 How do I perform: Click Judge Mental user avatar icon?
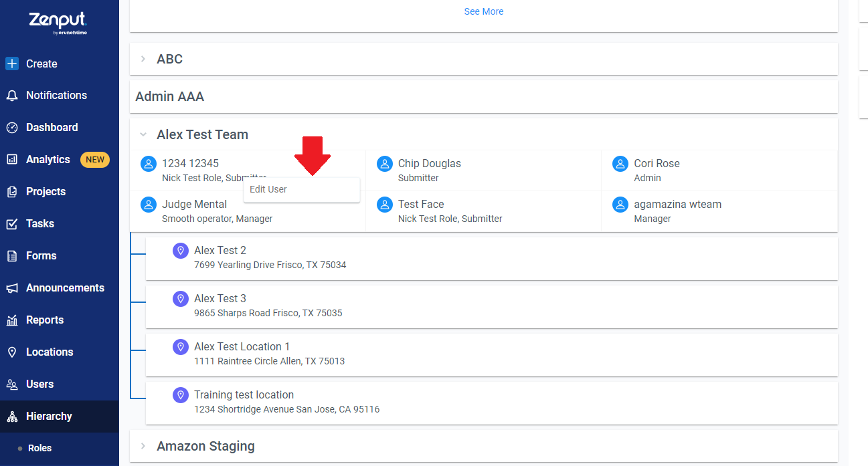pyautogui.click(x=149, y=205)
